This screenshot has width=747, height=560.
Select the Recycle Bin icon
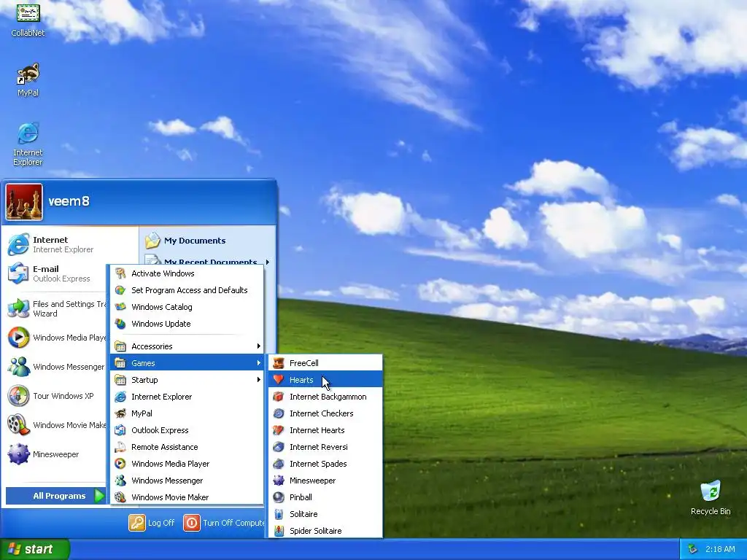[711, 497]
